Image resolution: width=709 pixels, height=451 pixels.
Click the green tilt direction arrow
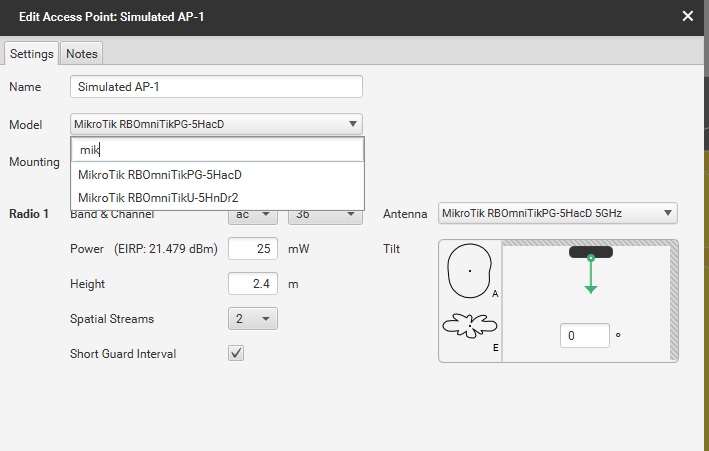[x=591, y=275]
